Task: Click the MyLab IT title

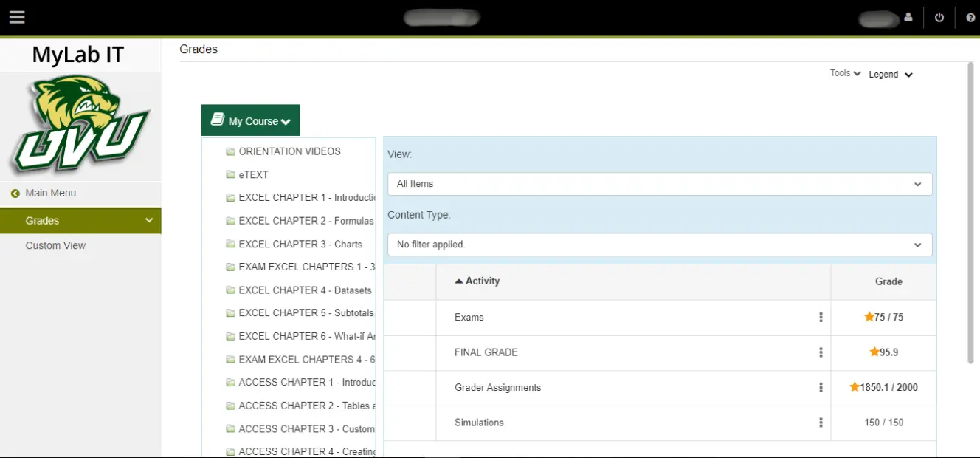Action: (78, 55)
